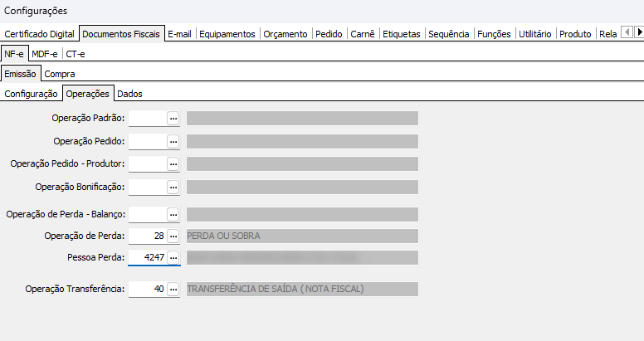Click the Operação Padrão code field
Viewport: 644px width, 341px height.
click(148, 119)
